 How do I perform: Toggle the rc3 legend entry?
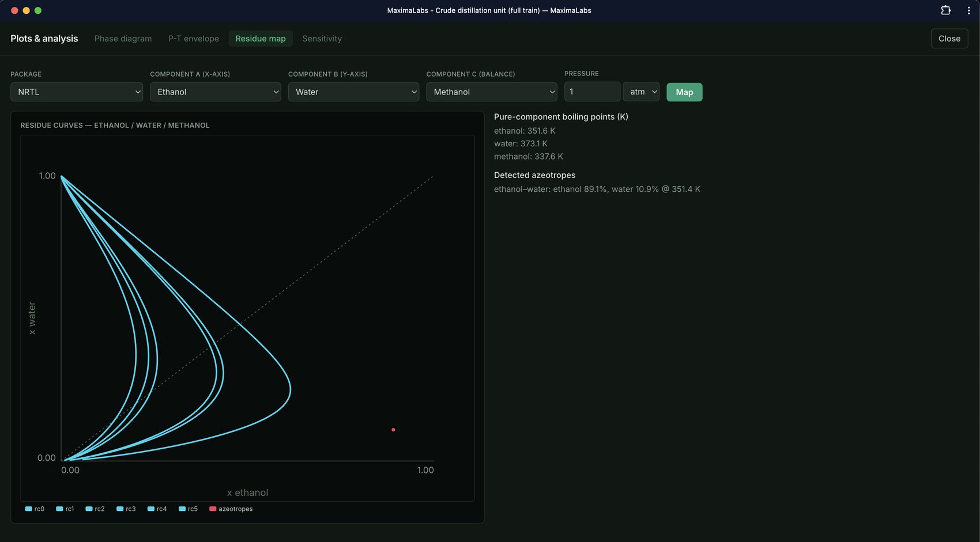[126, 509]
